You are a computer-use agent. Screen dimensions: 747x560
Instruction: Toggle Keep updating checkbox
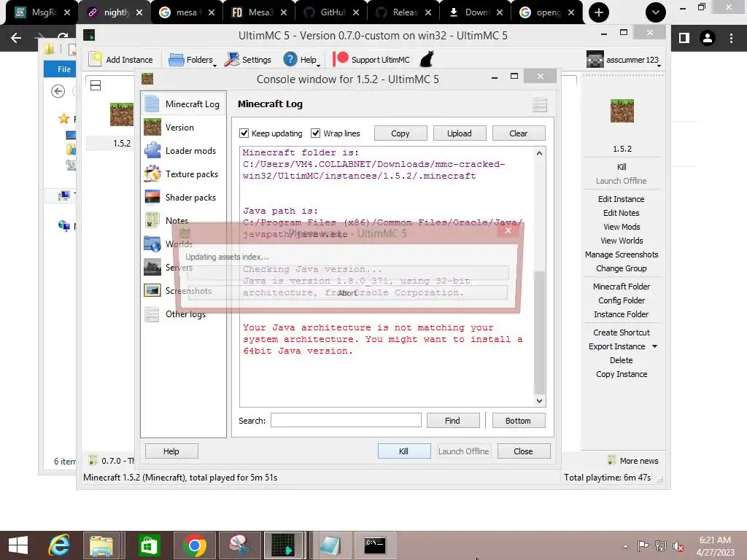(244, 133)
